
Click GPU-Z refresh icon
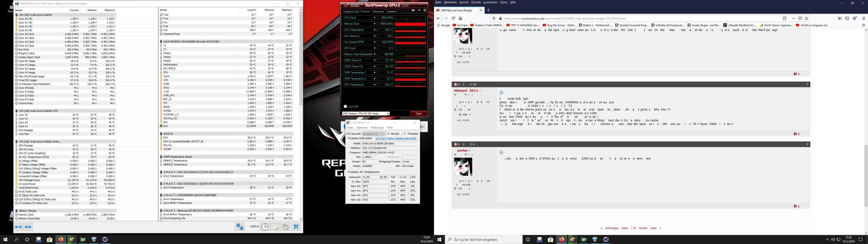point(419,10)
